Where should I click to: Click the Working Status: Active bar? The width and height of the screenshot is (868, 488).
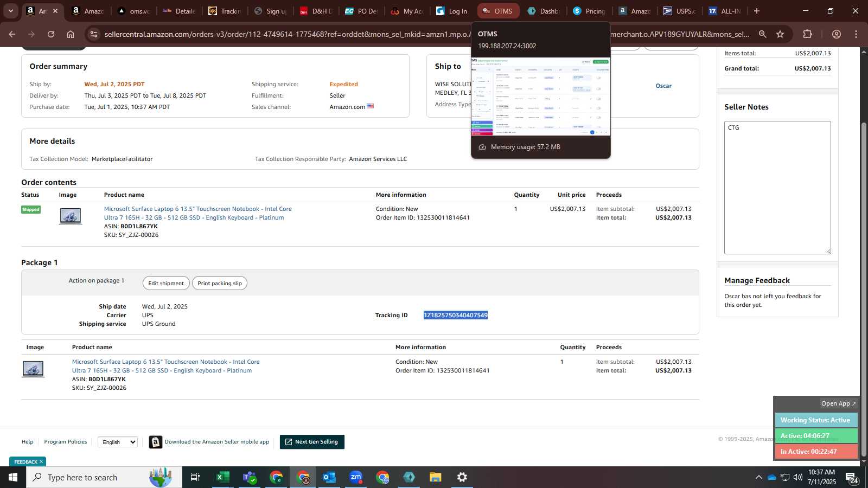tap(816, 420)
